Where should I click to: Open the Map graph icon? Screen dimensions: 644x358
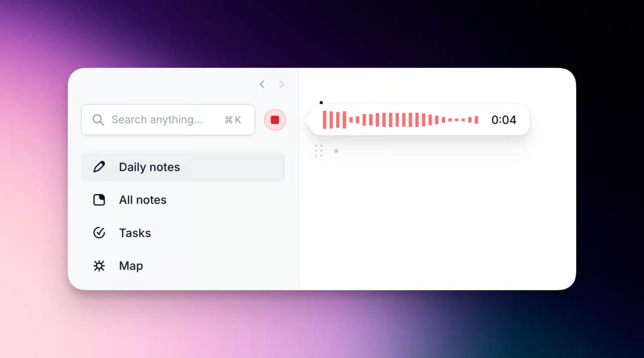[x=99, y=265]
